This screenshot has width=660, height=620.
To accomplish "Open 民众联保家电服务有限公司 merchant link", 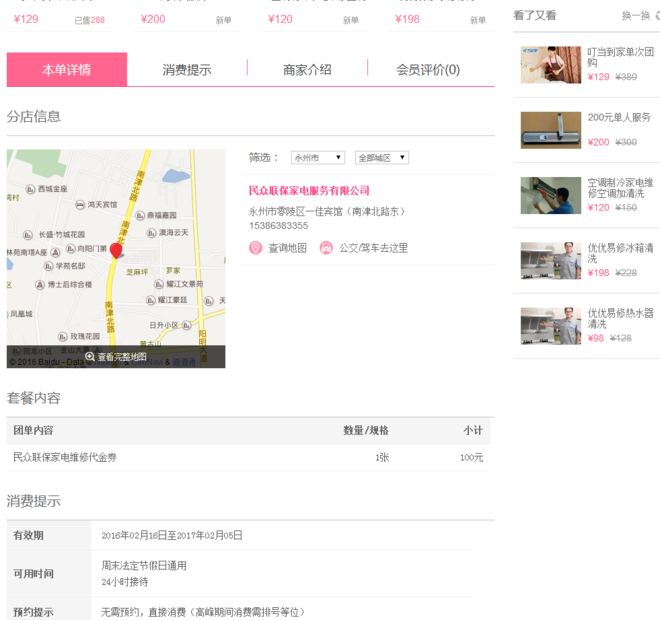I will [309, 191].
